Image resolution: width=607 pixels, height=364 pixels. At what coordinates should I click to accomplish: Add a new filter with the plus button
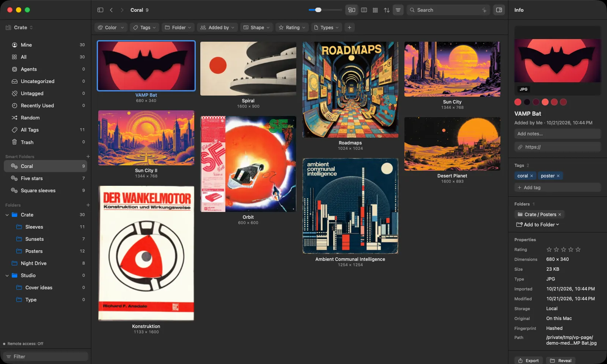pyautogui.click(x=349, y=27)
